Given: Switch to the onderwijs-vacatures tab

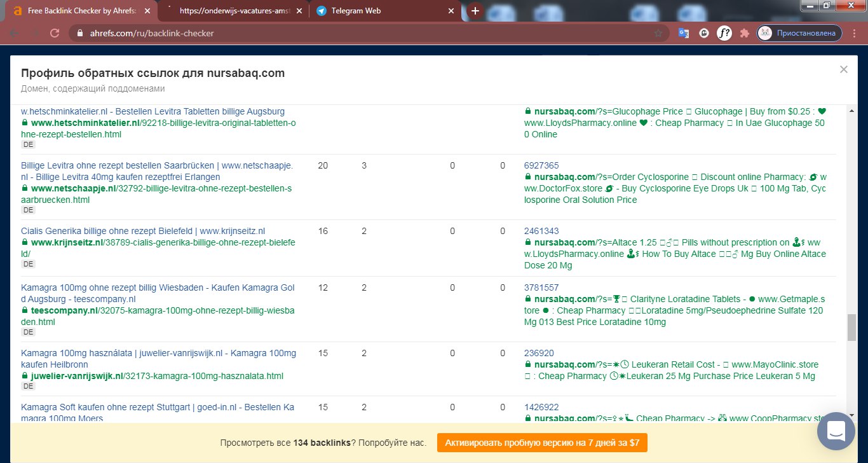Looking at the screenshot, I should [231, 11].
